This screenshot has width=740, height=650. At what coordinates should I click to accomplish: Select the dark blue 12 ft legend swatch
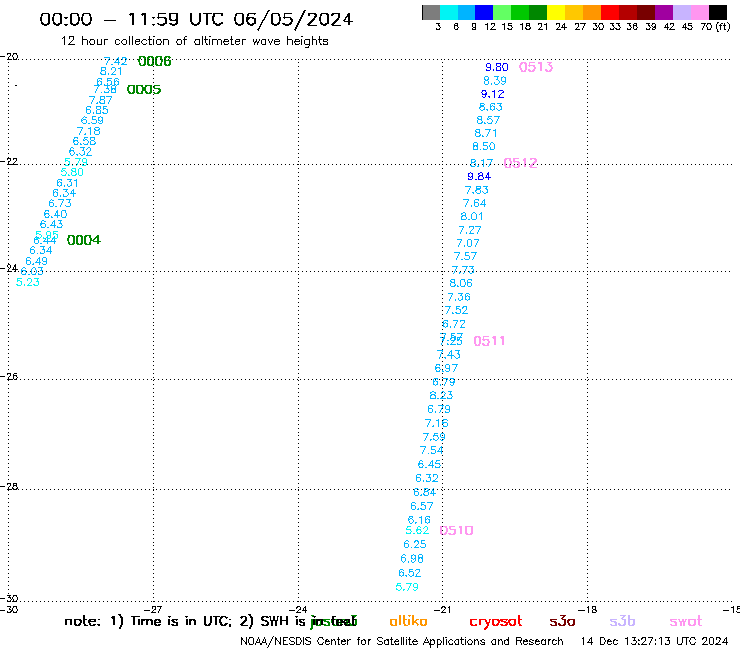click(484, 12)
